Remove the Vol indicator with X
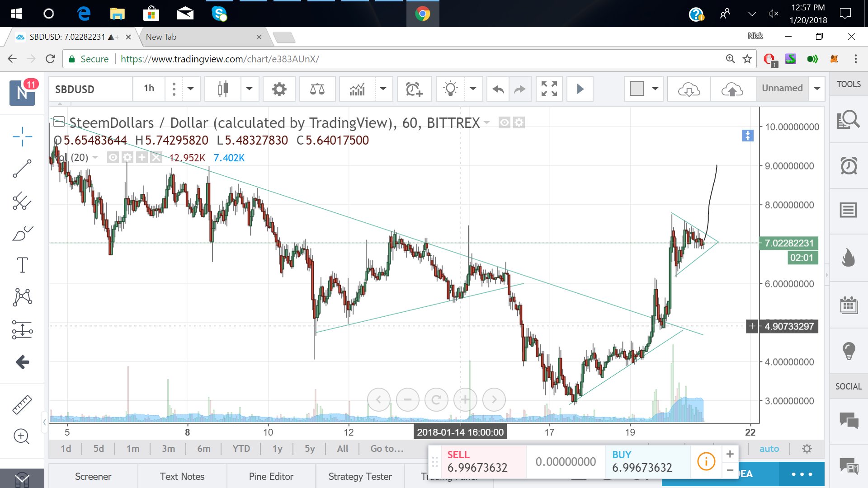The image size is (868, 488). (156, 157)
